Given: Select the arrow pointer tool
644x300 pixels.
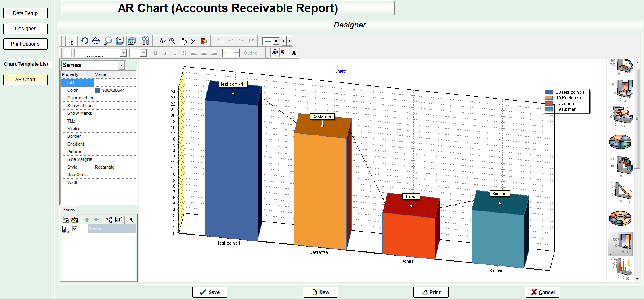Looking at the screenshot, I should coord(71,41).
